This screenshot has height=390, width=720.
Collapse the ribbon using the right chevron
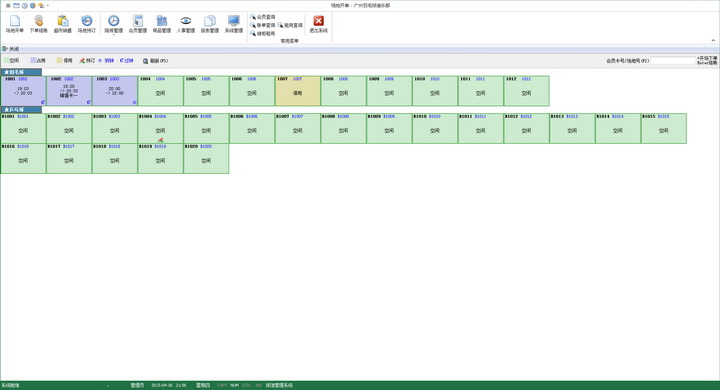point(713,40)
